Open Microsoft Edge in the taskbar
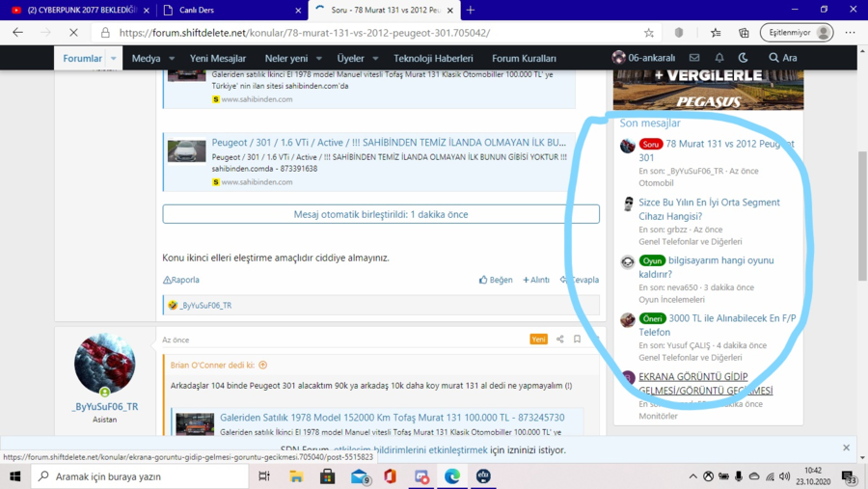Screen dimensions: 868x489 pos(452,476)
